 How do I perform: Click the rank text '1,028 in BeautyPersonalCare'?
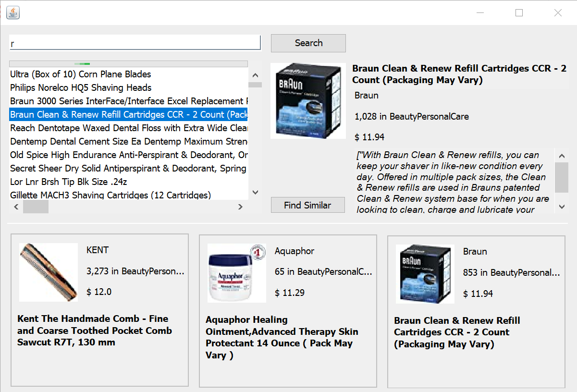point(412,117)
